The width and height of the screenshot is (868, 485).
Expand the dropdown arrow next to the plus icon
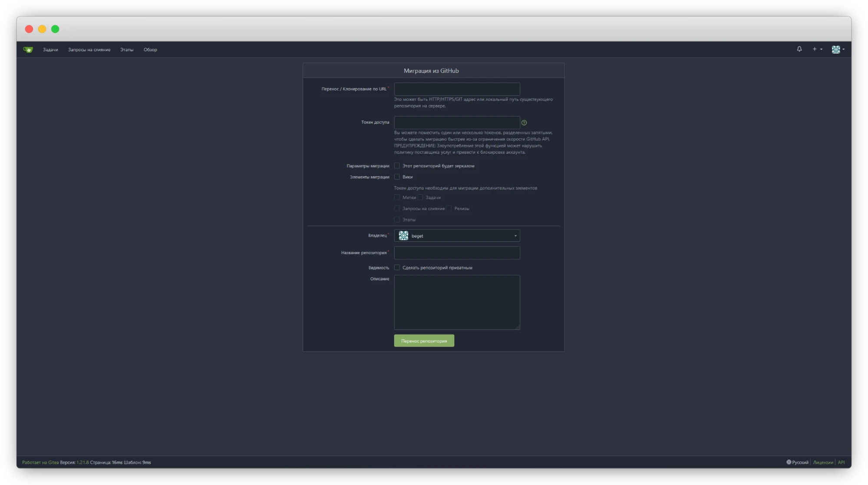tap(821, 49)
